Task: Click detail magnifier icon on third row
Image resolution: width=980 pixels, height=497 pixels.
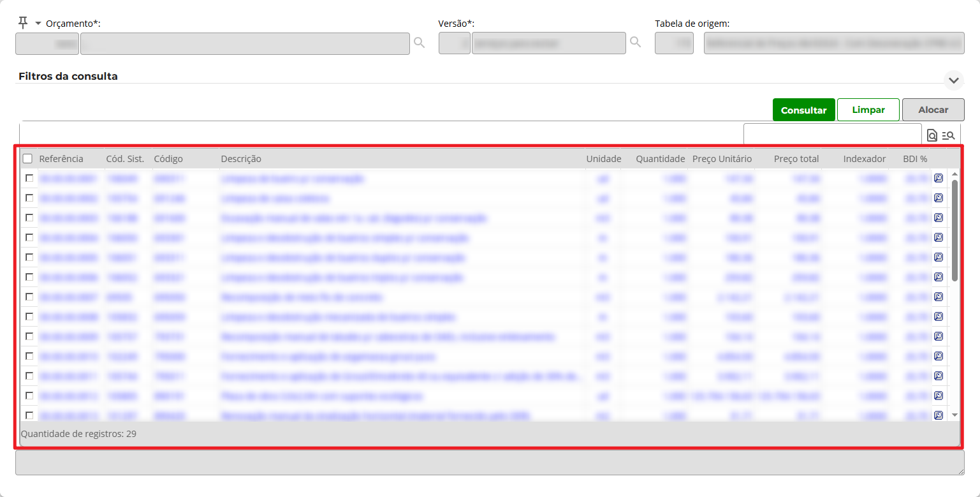Action: point(939,218)
